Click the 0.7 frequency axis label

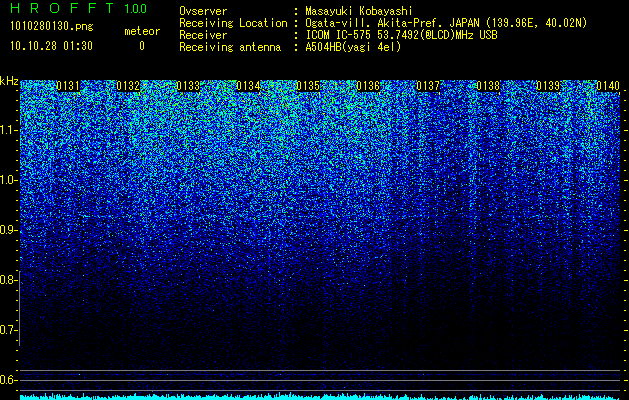click(x=8, y=330)
